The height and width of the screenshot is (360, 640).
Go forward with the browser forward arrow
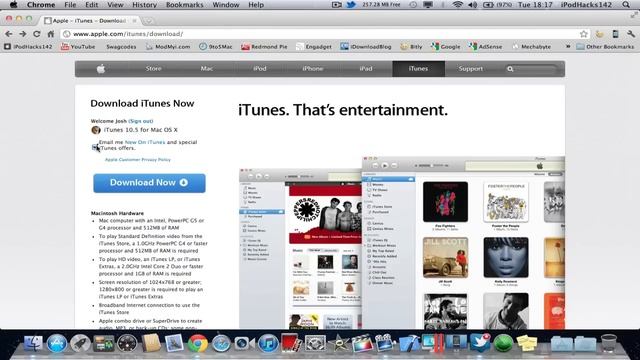click(22, 34)
